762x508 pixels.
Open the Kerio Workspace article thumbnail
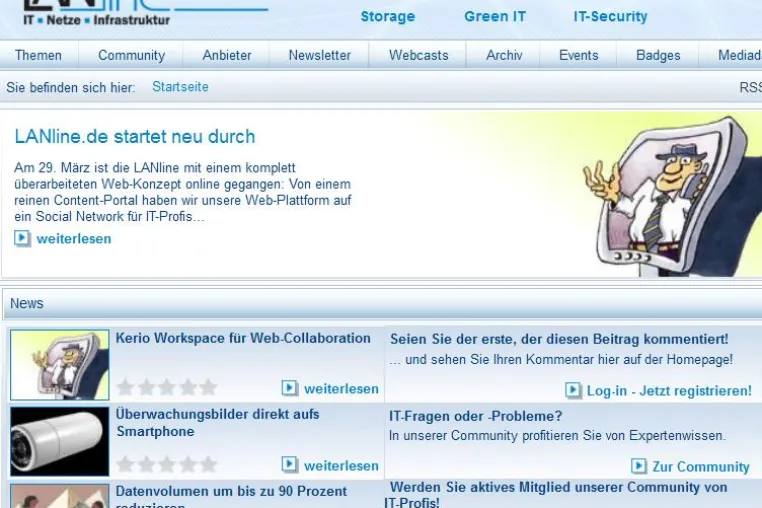tap(60, 365)
